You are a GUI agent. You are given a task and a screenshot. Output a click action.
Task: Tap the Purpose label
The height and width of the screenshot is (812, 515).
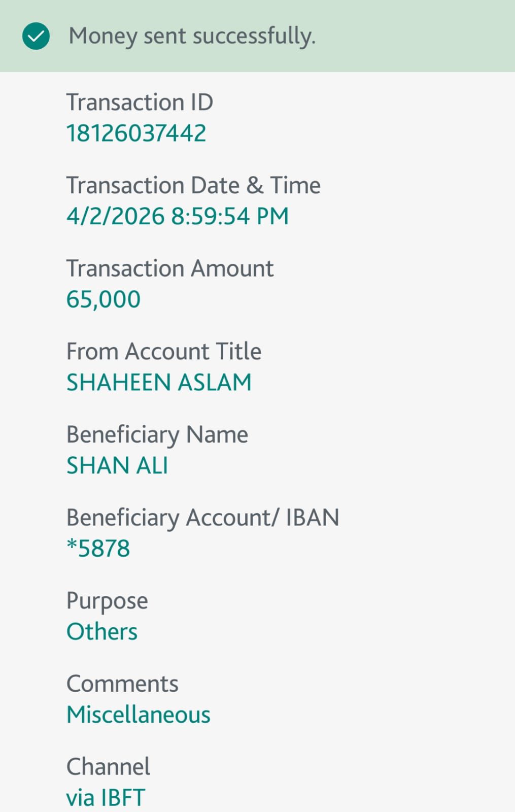point(107,601)
